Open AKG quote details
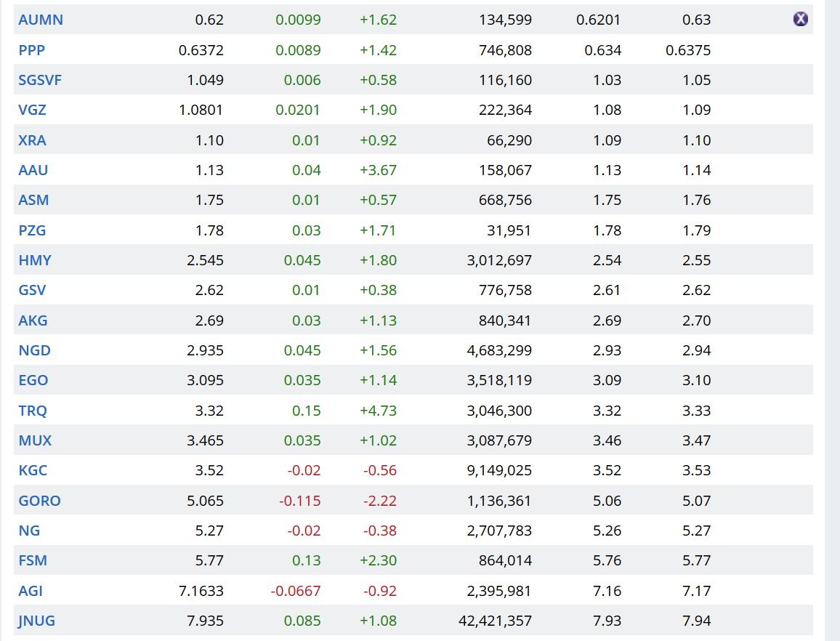This screenshot has height=641, width=840. [x=33, y=320]
